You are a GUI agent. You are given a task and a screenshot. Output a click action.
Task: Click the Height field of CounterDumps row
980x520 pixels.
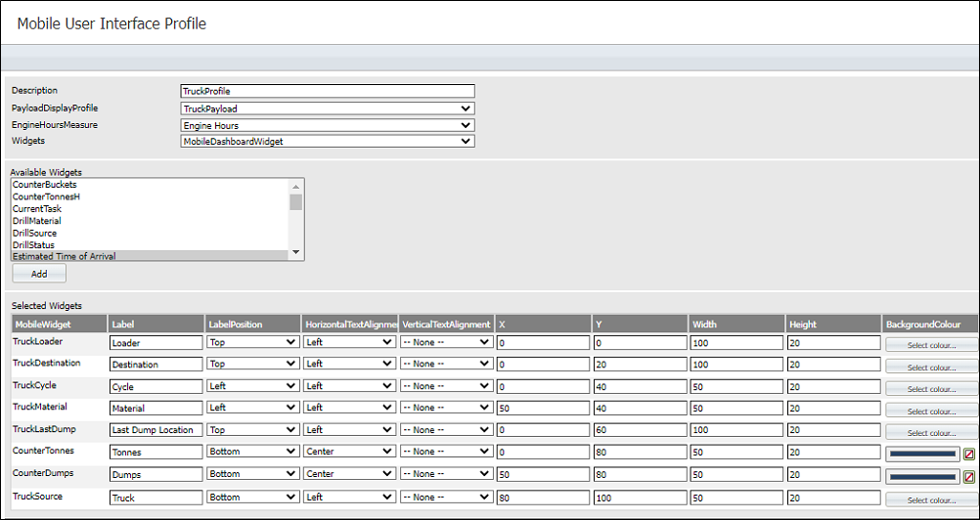coord(833,474)
